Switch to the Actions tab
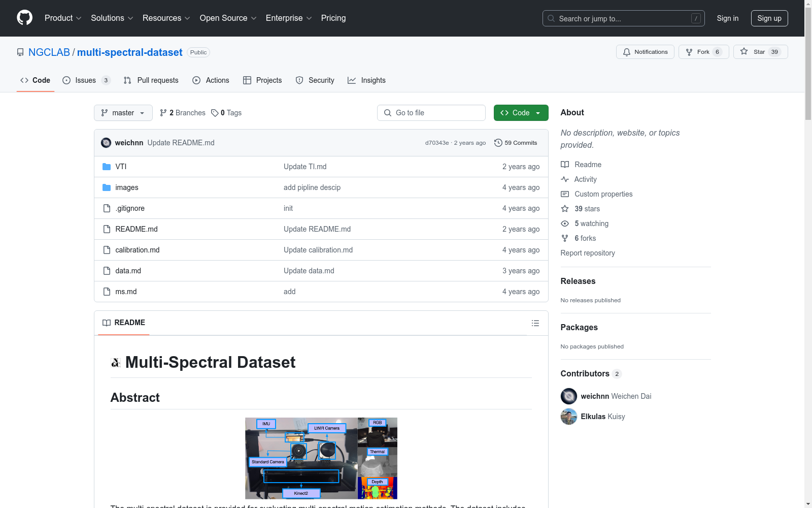The image size is (812, 508). [211, 80]
